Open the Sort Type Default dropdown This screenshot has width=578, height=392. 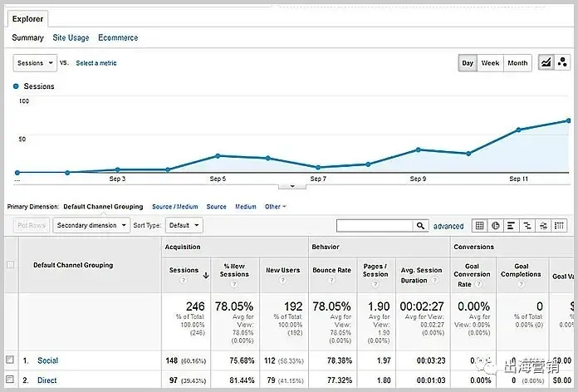pos(184,225)
